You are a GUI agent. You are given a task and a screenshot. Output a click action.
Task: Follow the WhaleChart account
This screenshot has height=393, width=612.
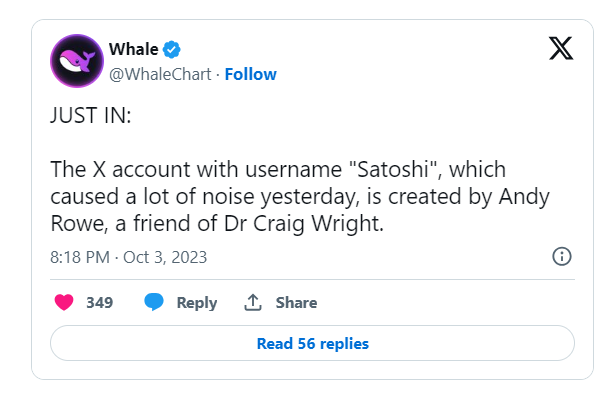pyautogui.click(x=251, y=74)
